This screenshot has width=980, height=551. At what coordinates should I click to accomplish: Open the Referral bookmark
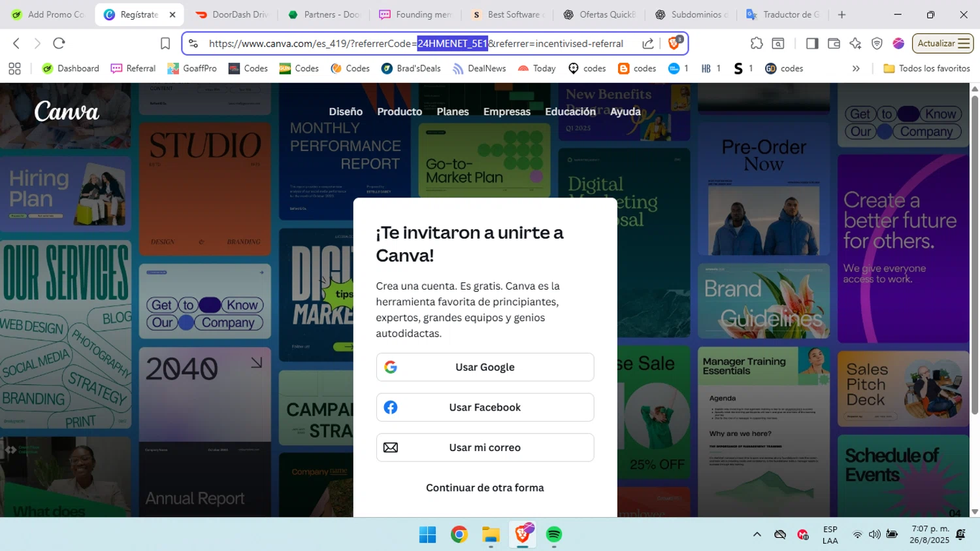tap(133, 68)
